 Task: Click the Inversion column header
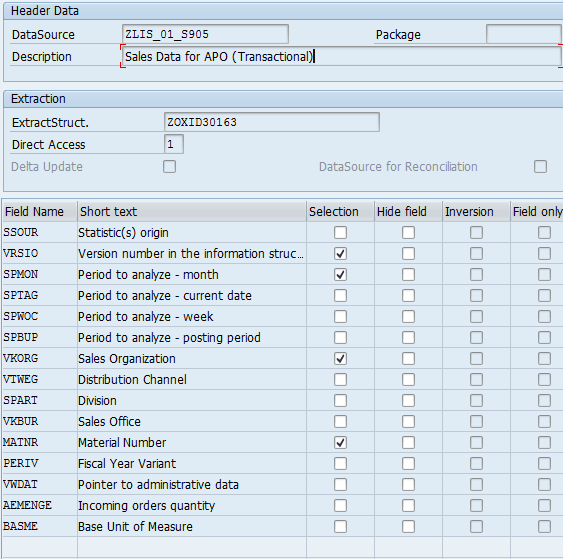(476, 211)
